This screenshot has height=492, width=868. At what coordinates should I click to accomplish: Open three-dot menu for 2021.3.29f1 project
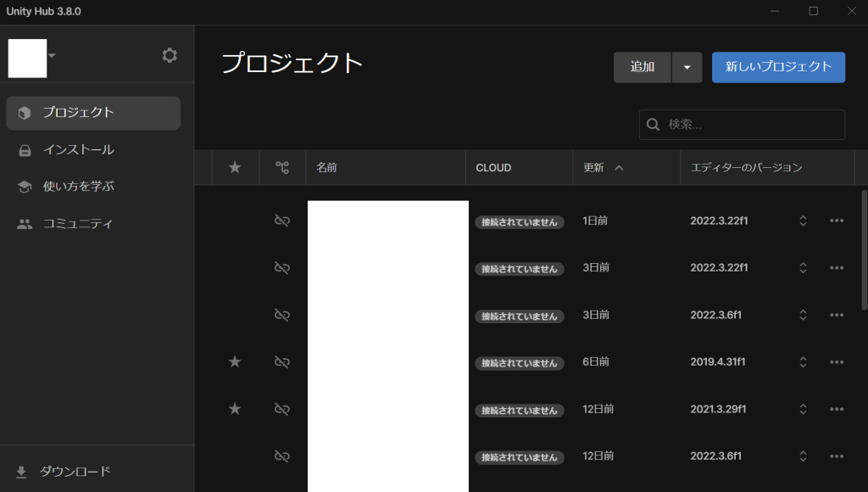tap(837, 410)
